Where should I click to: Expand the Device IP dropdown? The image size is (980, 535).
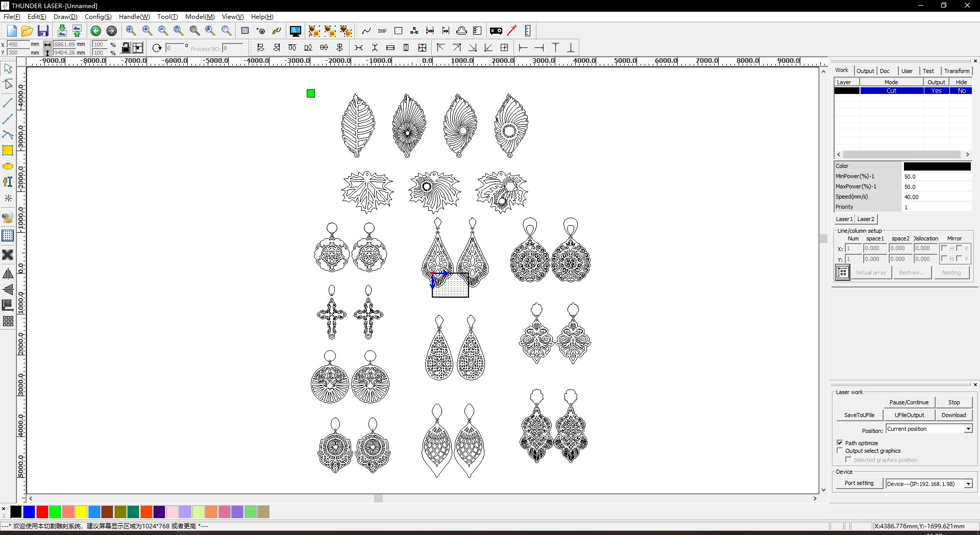pos(968,484)
